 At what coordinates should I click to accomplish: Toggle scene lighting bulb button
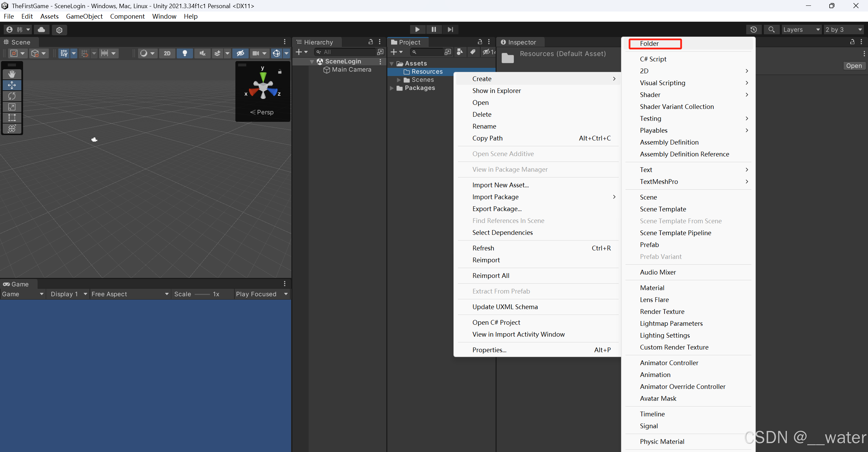click(185, 53)
